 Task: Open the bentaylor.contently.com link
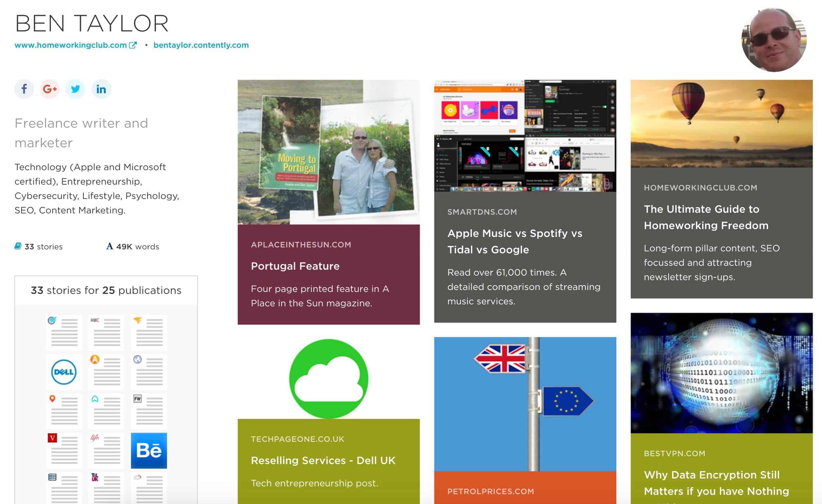[201, 45]
